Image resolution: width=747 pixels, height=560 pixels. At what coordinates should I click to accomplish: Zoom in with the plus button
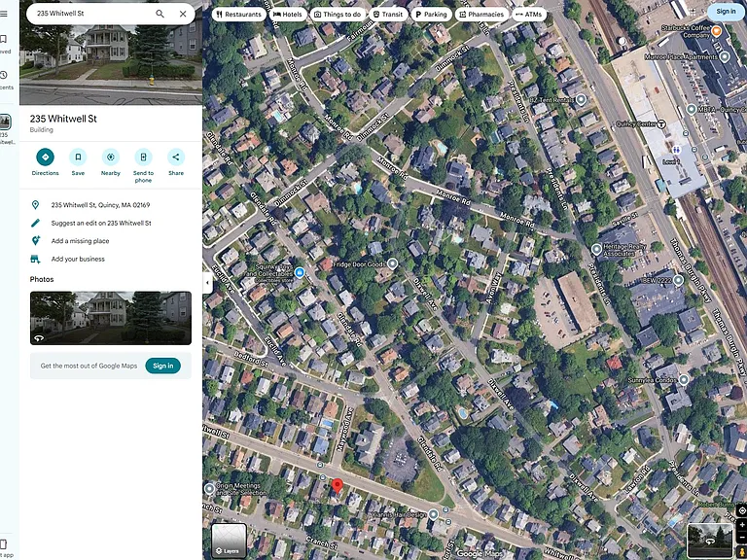[742, 525]
